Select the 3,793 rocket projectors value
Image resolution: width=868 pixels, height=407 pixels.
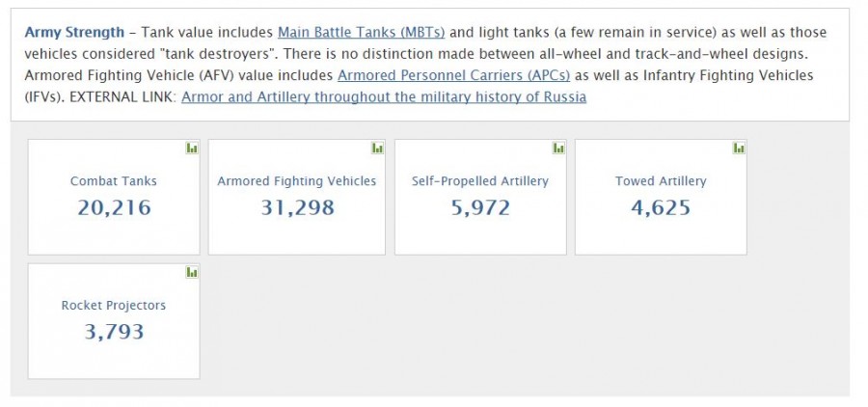pyautogui.click(x=114, y=331)
